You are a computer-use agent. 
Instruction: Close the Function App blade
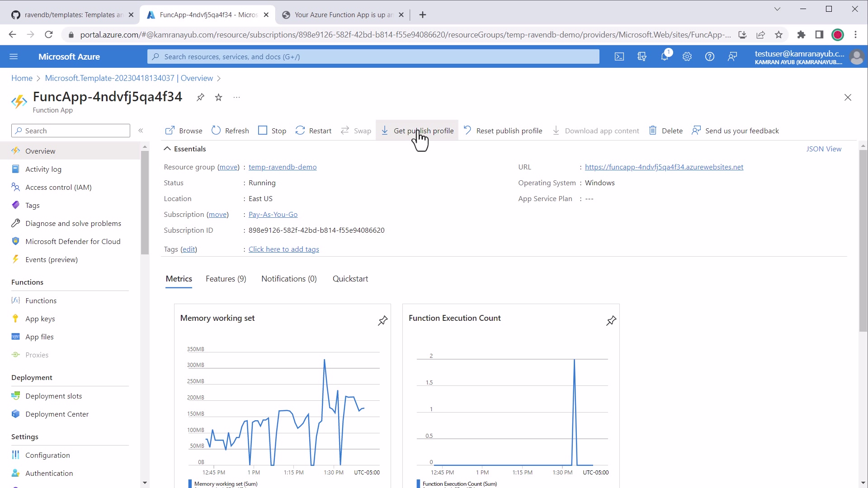tap(848, 98)
